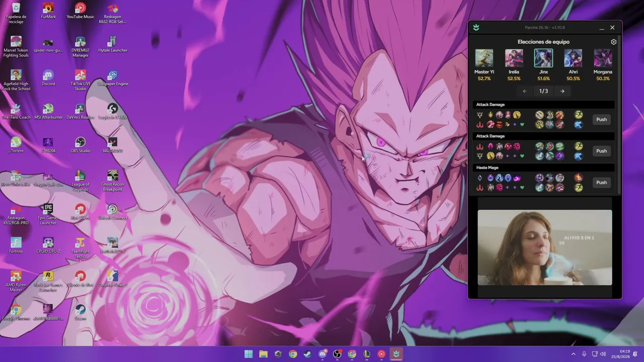Image resolution: width=644 pixels, height=362 pixels.
Task: Open Chrome from the taskbar
Action: tap(293, 354)
